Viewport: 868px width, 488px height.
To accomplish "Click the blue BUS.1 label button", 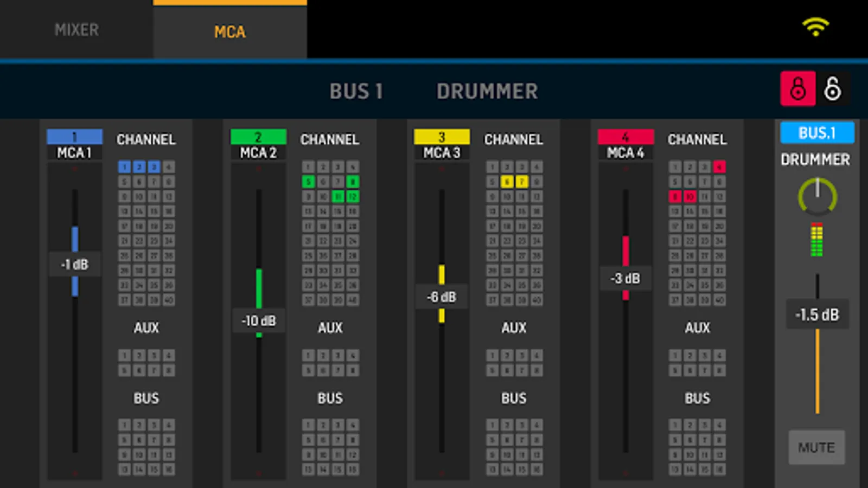I will click(x=817, y=133).
